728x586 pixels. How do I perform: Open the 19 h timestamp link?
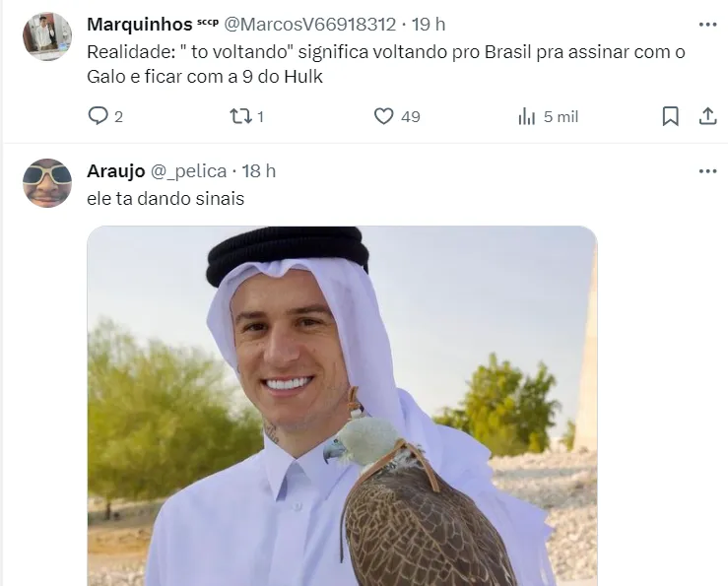pyautogui.click(x=429, y=25)
